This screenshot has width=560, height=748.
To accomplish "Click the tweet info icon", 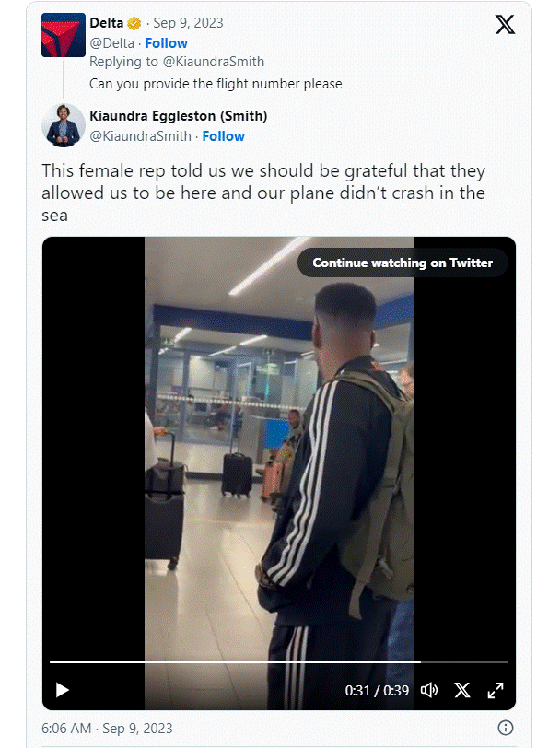I will (505, 728).
